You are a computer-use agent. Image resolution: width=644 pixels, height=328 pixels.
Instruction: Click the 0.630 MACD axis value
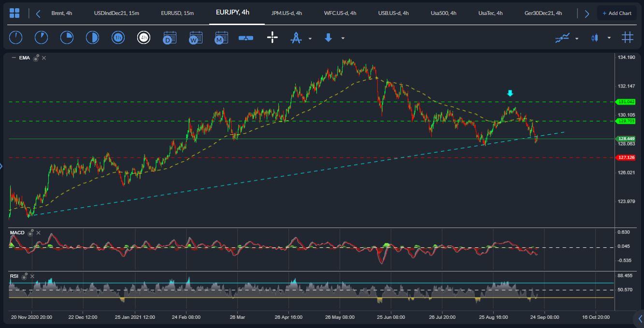click(x=624, y=232)
